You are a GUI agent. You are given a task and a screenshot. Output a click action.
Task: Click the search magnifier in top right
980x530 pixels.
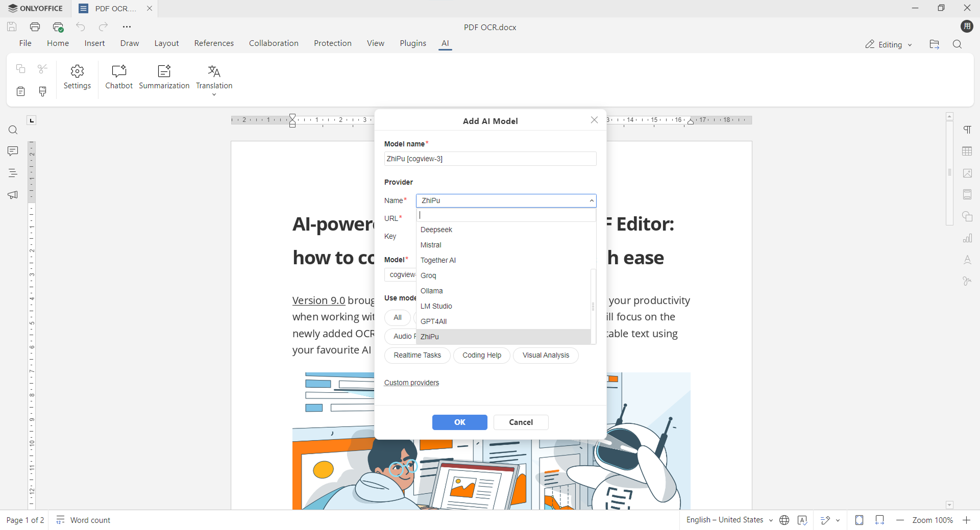[x=957, y=44]
